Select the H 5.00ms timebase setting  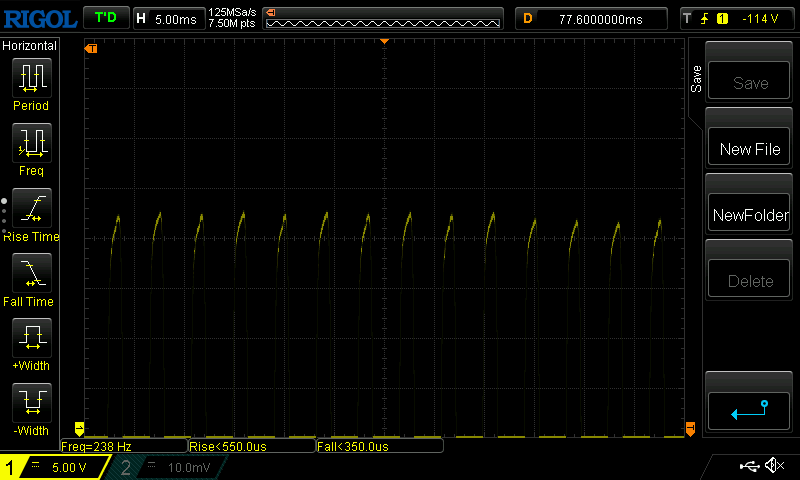[168, 19]
